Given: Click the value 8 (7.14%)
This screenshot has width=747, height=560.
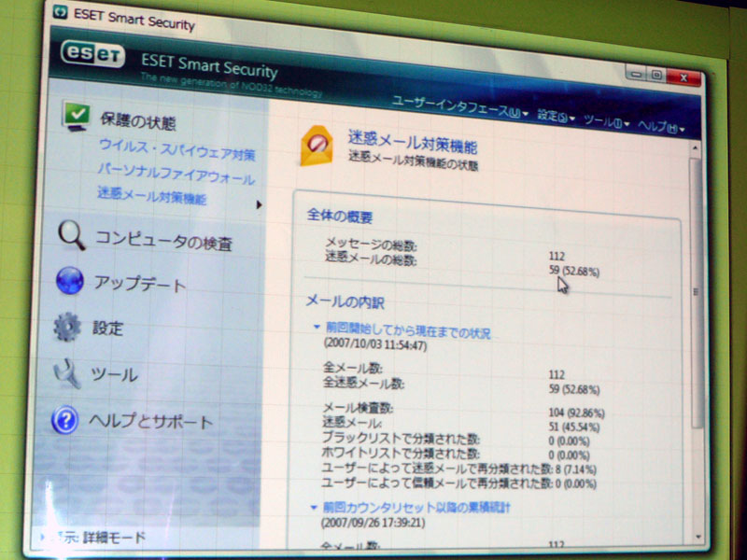Looking at the screenshot, I should click(576, 470).
